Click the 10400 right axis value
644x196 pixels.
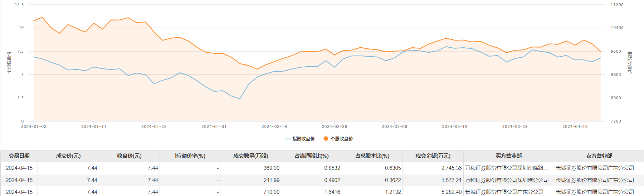617,28
